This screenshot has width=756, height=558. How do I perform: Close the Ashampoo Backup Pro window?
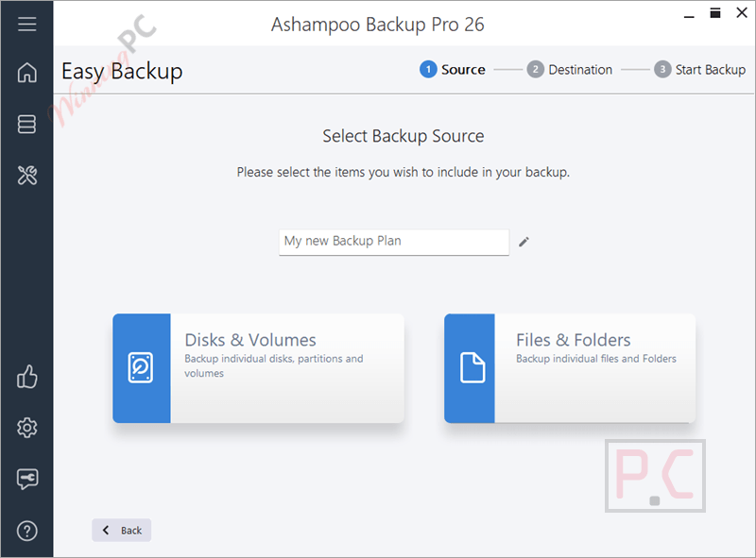[x=742, y=13]
